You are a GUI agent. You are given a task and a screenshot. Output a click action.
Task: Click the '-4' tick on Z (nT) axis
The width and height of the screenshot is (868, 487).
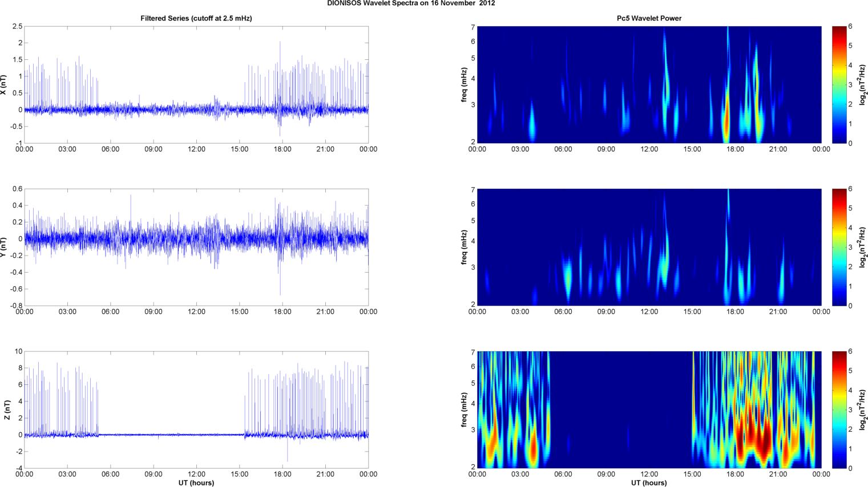tap(18, 468)
